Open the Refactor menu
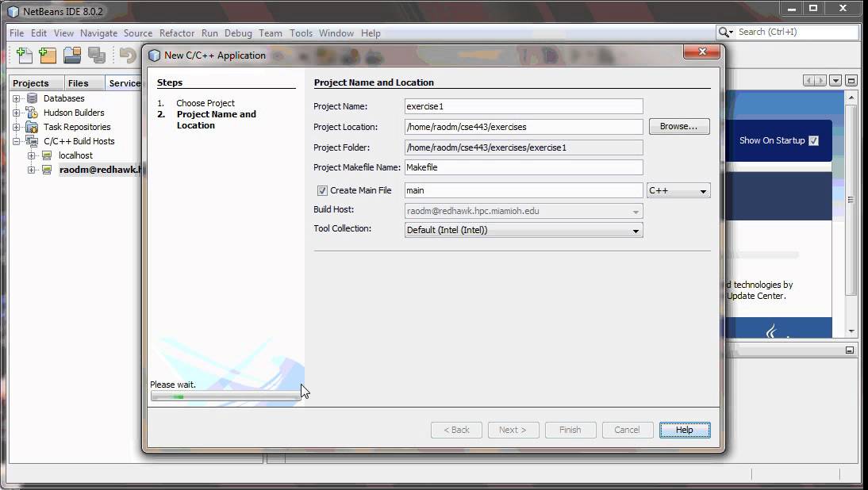The height and width of the screenshot is (490, 868). (177, 33)
